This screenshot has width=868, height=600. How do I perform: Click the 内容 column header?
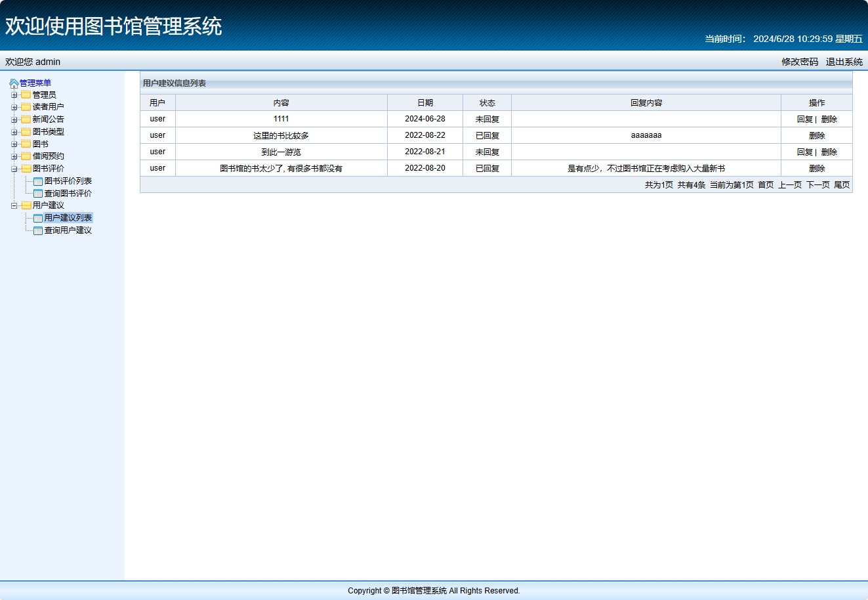click(281, 103)
